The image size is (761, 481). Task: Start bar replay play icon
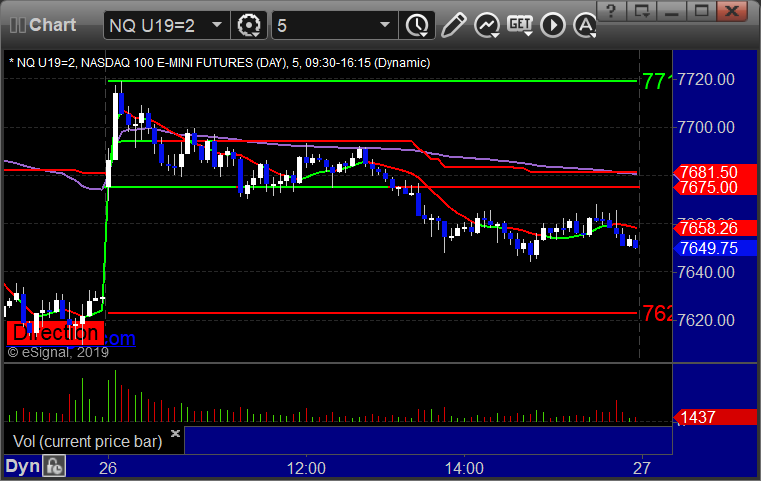553,25
